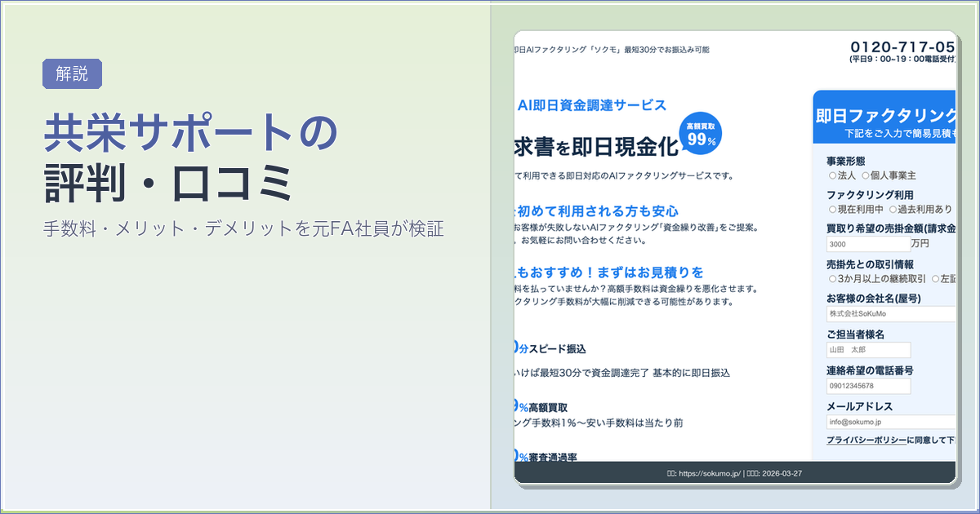Screen dimensions: 980x514
Task: Focus the お客様の会社名 input field
Action: pyautogui.click(x=890, y=314)
